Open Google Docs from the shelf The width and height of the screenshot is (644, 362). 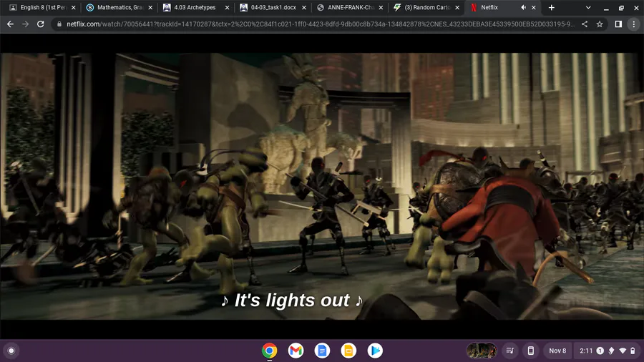322,351
